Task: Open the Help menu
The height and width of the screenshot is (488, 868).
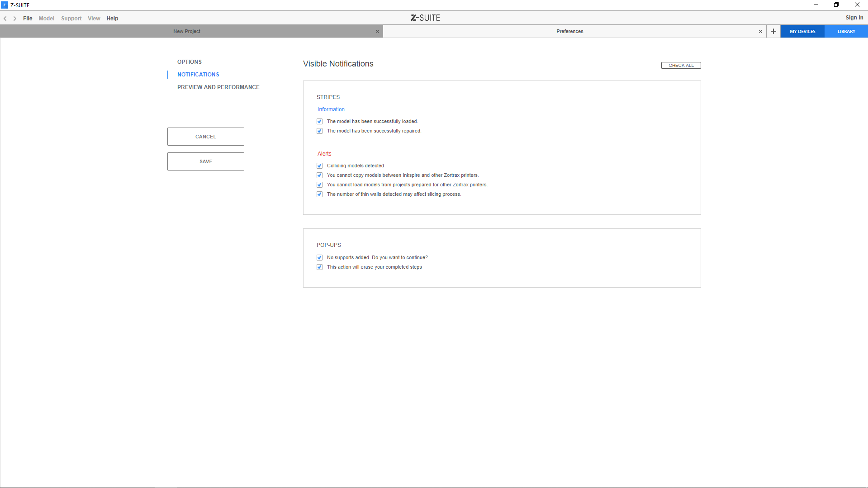Action: click(112, 19)
